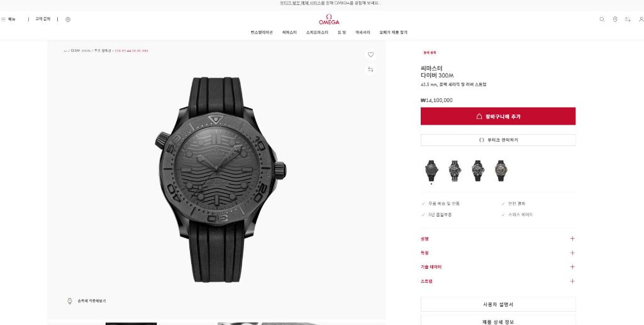Click the search magnifier icon

pos(602,20)
